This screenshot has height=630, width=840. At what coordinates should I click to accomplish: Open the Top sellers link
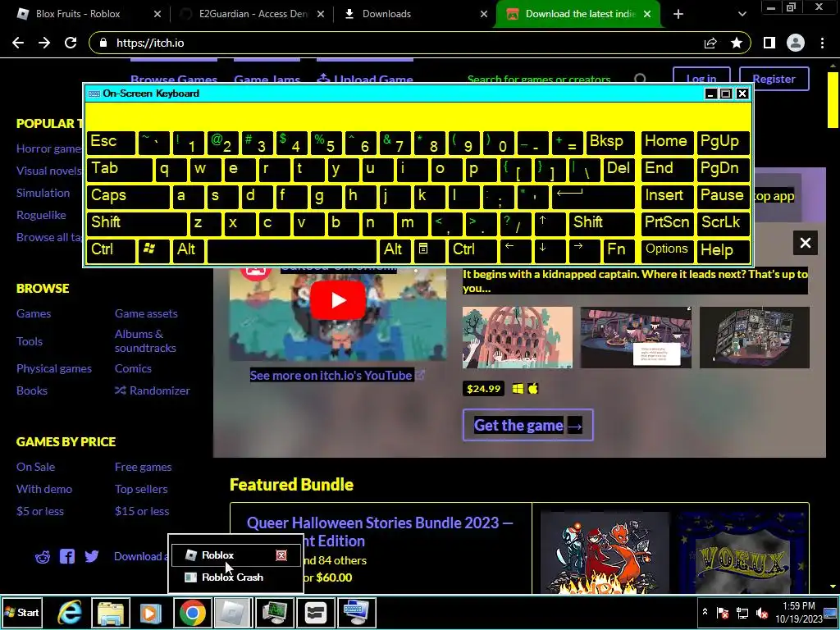[141, 489]
